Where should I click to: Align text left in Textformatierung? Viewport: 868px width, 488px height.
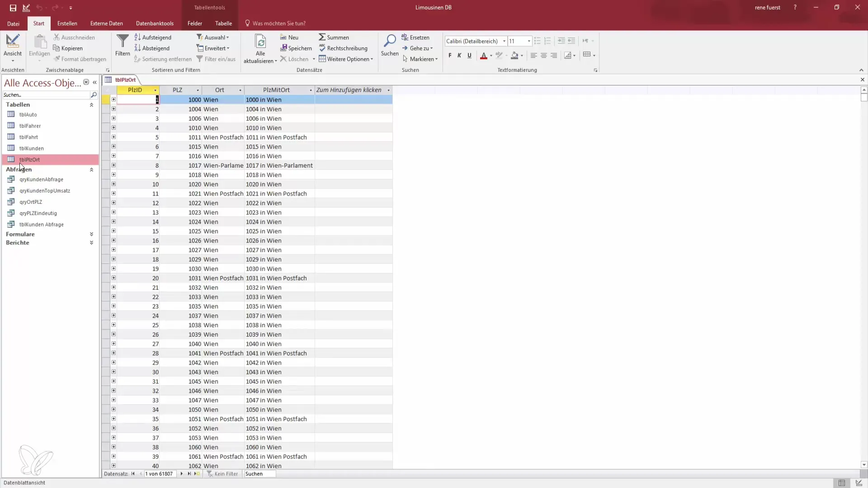point(533,56)
